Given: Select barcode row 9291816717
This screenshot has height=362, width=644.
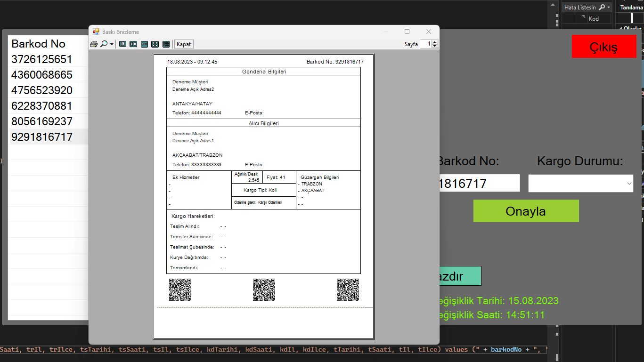Looking at the screenshot, I should click(41, 136).
